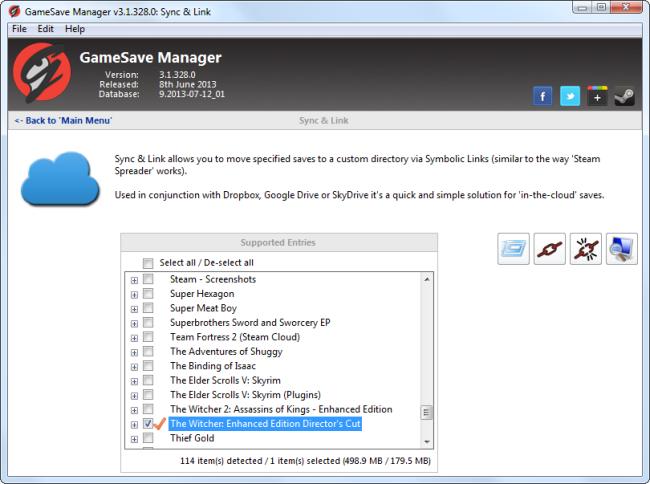
Task: Select The Adventures of Shuggy entry
Action: tap(226, 351)
